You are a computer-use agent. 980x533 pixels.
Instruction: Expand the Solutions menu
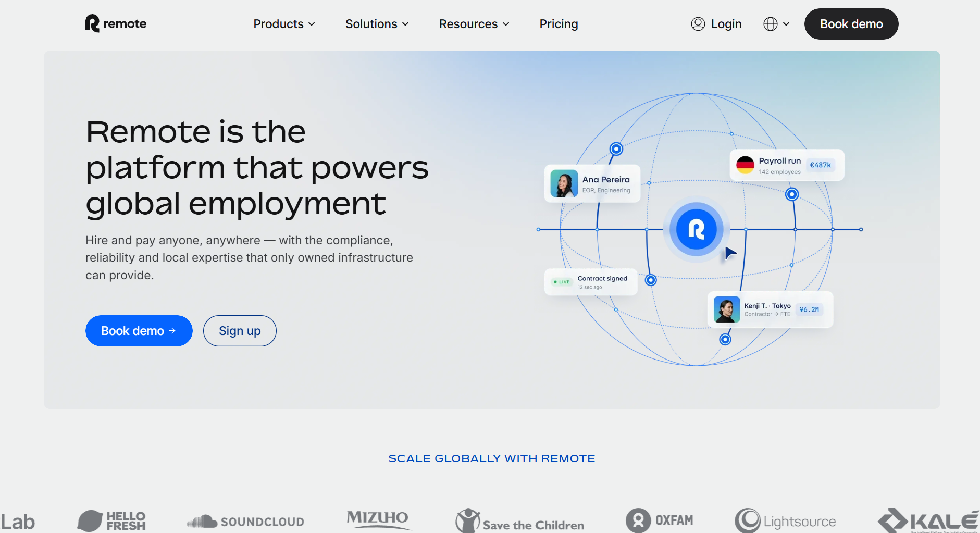point(377,24)
